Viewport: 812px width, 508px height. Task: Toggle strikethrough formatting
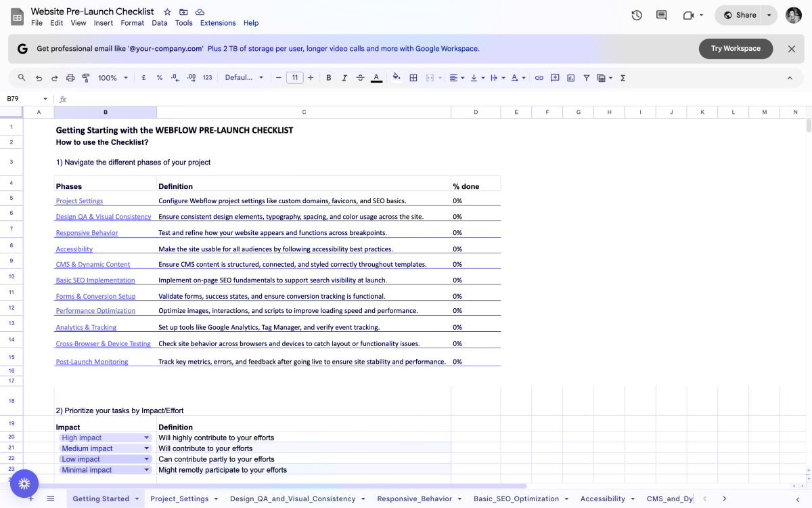(360, 78)
